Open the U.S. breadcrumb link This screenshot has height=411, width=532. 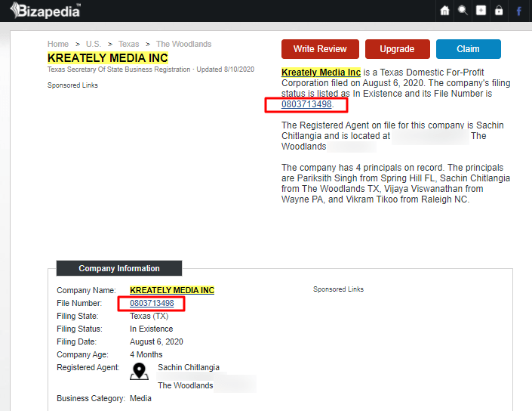[x=94, y=44]
